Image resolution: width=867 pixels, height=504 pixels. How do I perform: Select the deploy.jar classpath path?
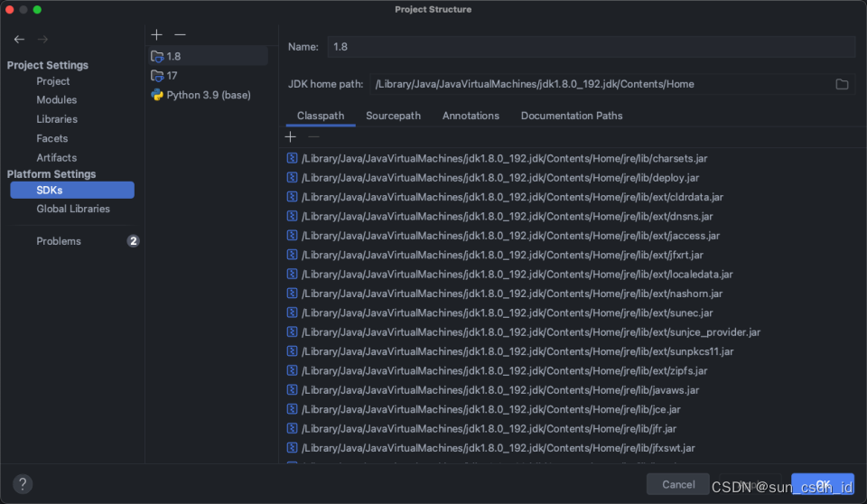coord(500,178)
